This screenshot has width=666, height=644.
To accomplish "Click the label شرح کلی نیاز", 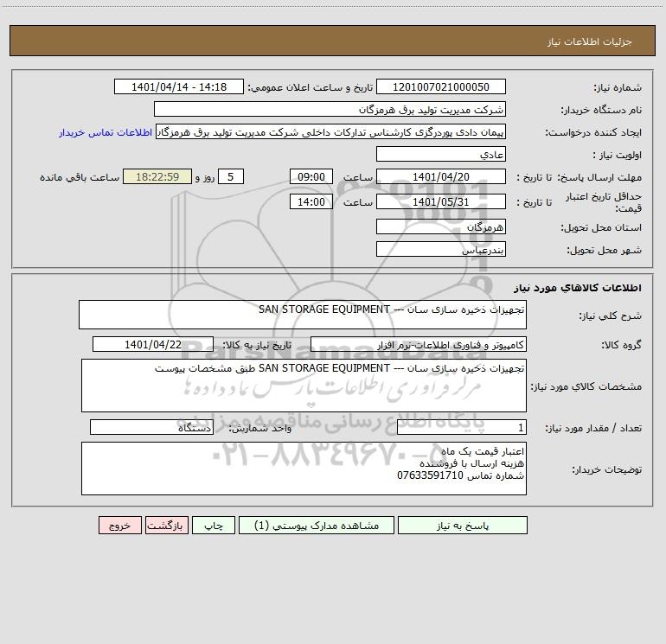I will (611, 316).
